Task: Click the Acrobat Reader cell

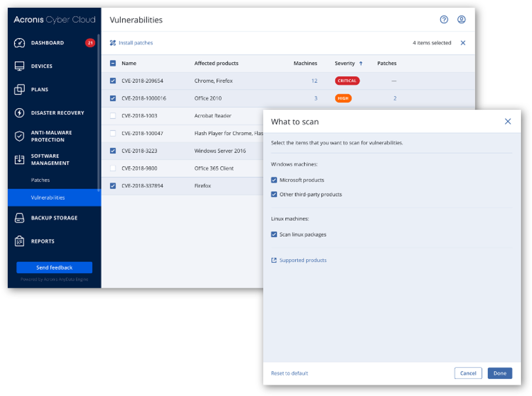Action: (212, 116)
